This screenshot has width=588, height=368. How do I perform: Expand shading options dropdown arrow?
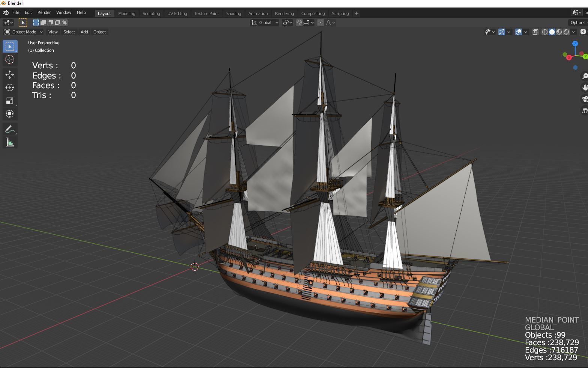pos(573,32)
